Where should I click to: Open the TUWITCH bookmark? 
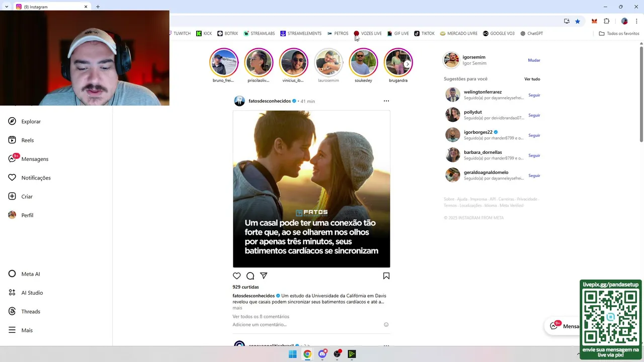tap(180, 34)
